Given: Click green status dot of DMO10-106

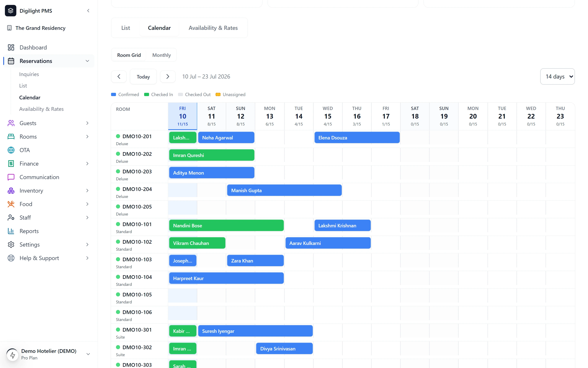Looking at the screenshot, I should 118,312.
